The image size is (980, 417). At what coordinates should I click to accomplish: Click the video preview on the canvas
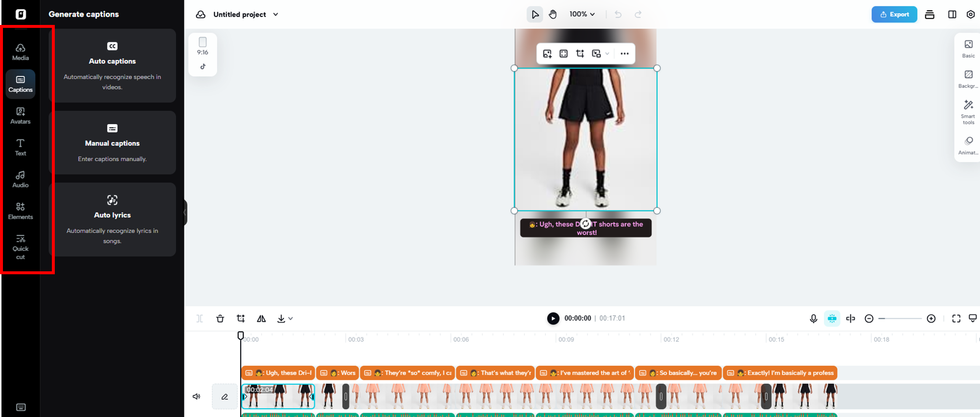586,139
